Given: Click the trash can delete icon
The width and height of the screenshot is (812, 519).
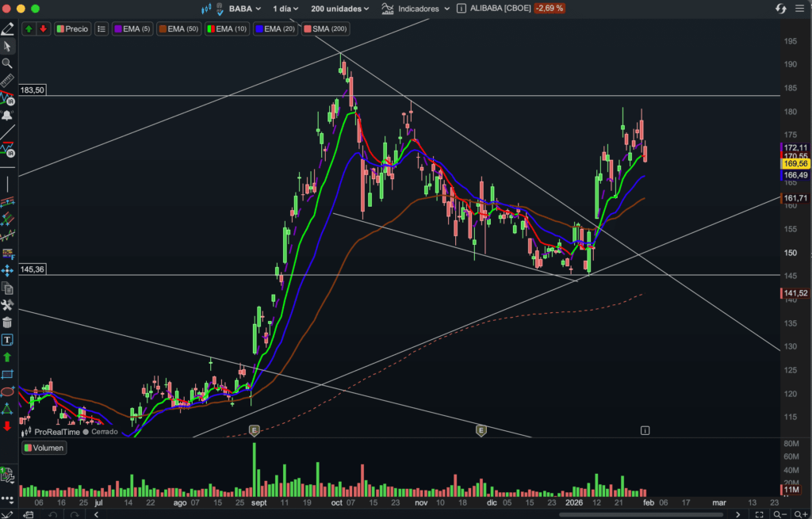Looking at the screenshot, I should click(x=8, y=322).
